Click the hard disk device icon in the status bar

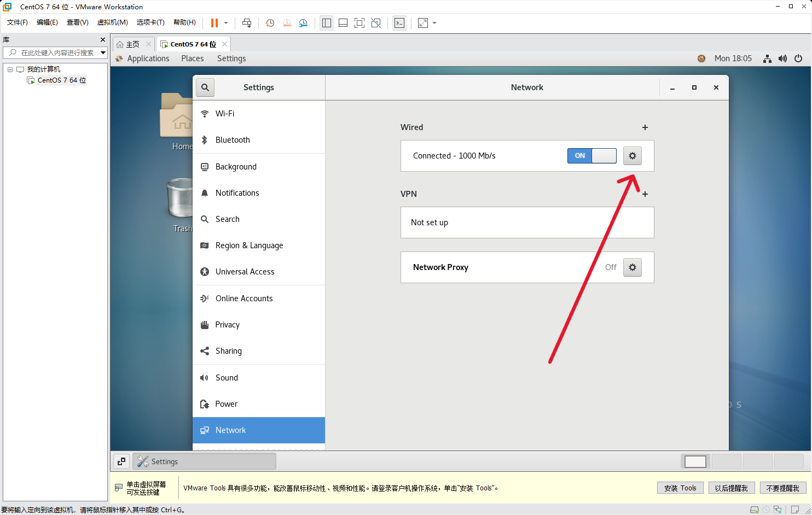pos(754,510)
